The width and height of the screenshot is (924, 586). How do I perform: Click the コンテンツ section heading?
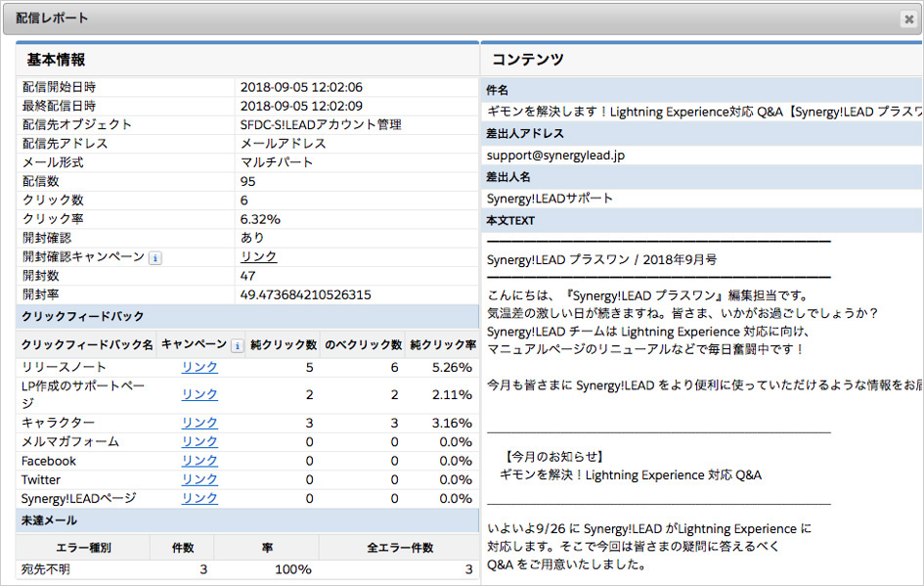[x=527, y=60]
